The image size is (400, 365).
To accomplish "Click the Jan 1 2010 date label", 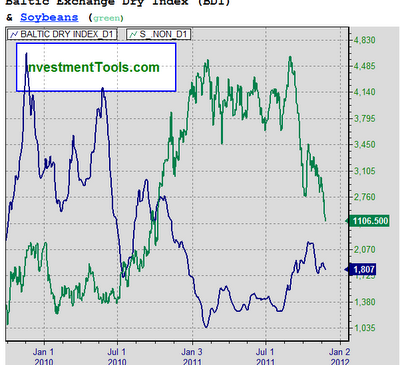I will point(44,356).
